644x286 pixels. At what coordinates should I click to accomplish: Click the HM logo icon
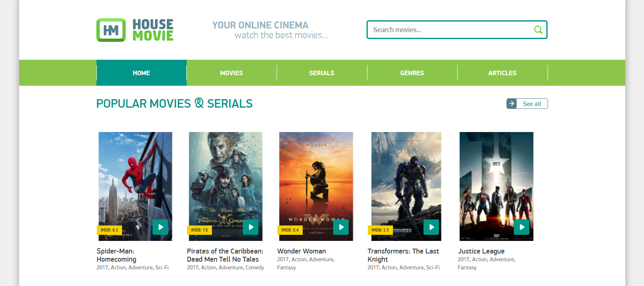(x=111, y=30)
